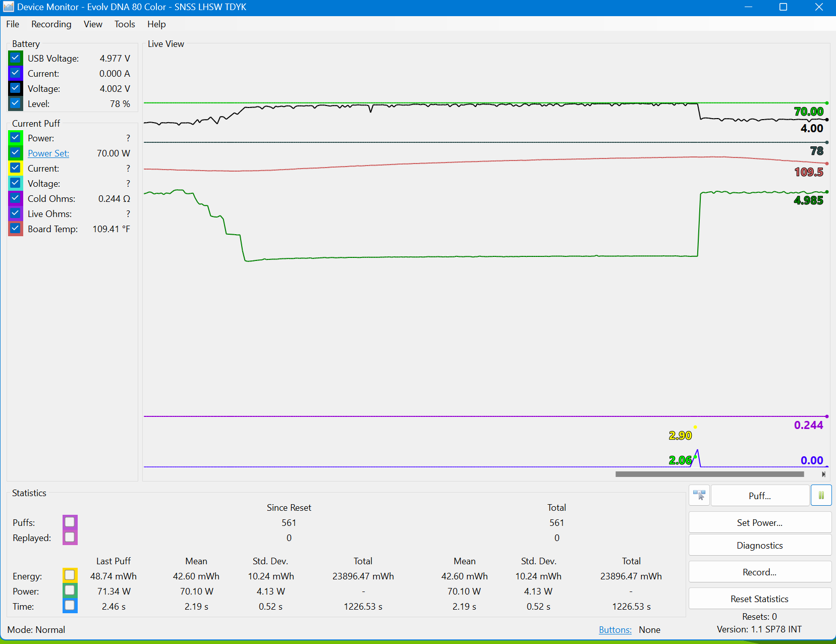This screenshot has height=644, width=836.
Task: Tick the Time statistics checkbox
Action: tap(70, 606)
